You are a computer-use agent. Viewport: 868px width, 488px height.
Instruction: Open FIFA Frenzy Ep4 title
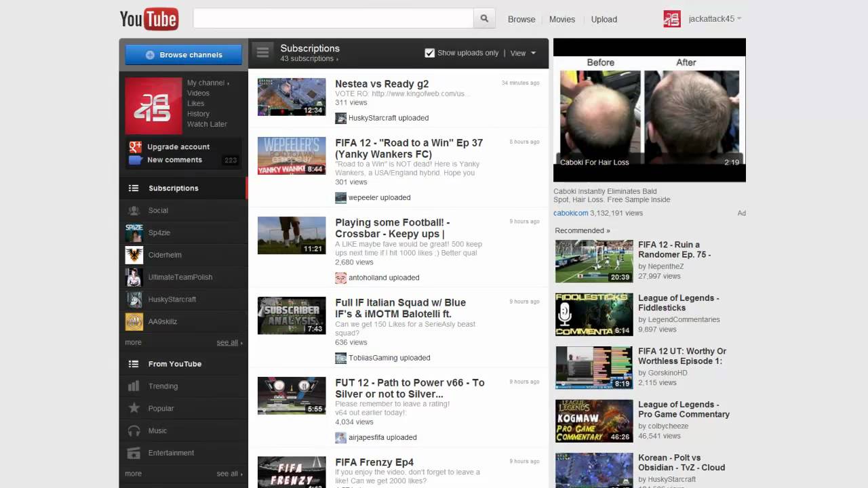point(374,462)
